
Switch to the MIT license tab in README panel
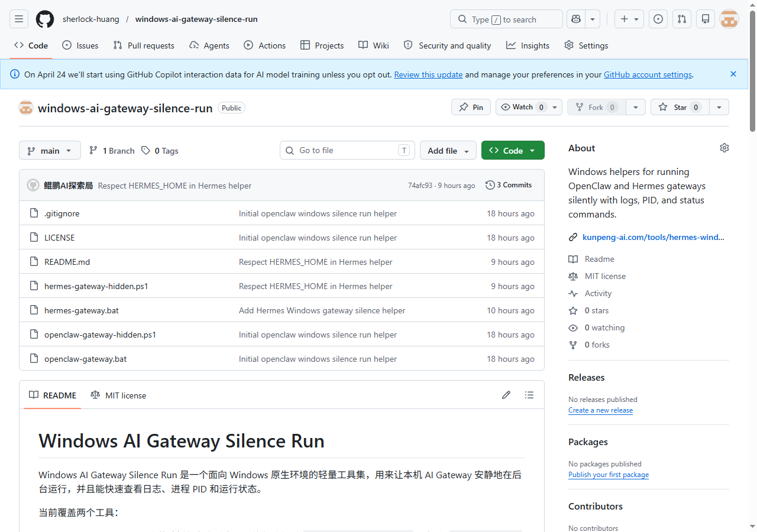[x=118, y=395]
